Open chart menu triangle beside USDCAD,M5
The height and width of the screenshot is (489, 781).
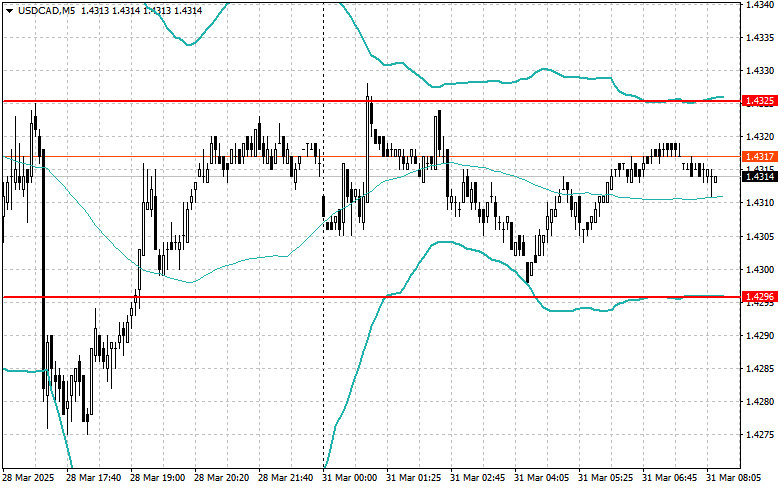click(x=9, y=10)
